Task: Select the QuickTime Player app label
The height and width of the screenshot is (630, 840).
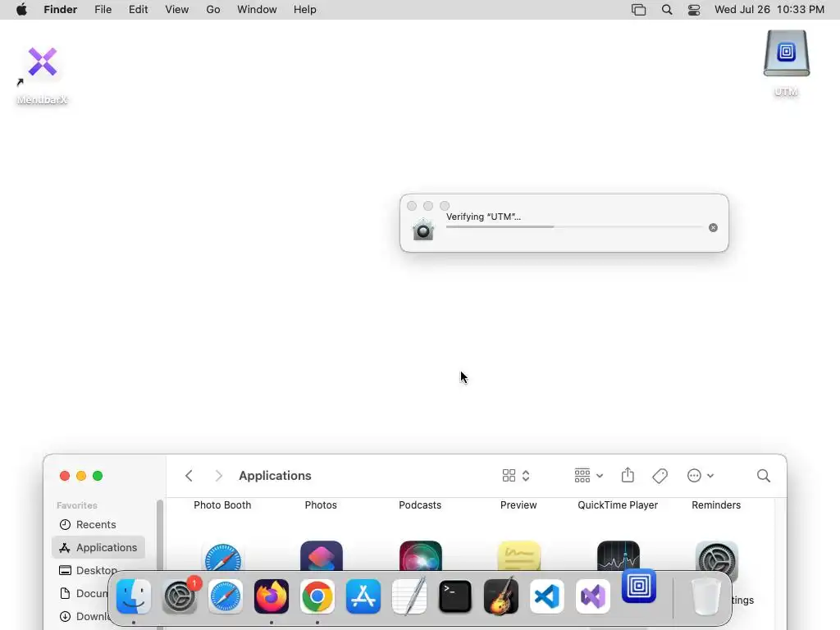Action: pyautogui.click(x=618, y=505)
